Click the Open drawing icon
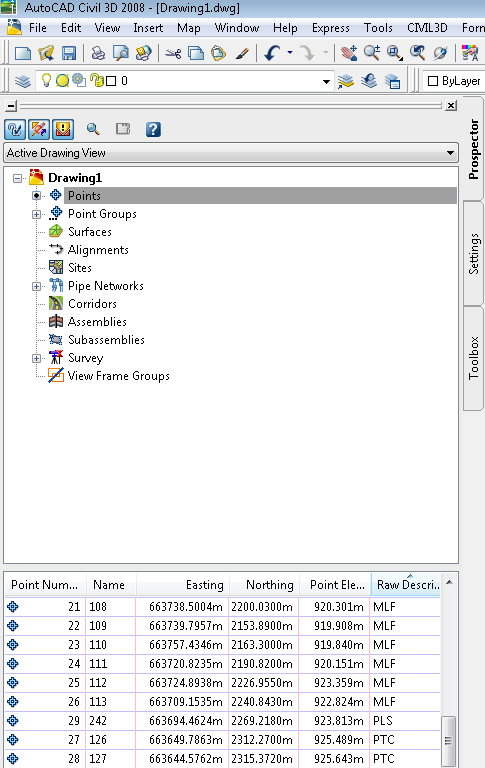 click(46, 53)
